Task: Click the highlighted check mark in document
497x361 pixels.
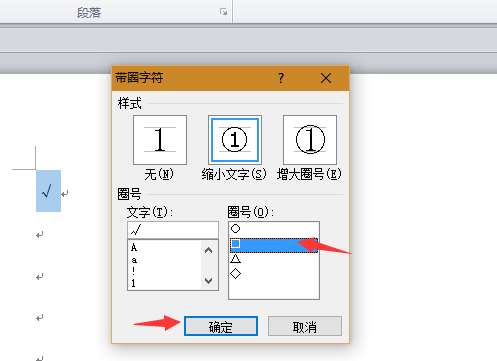Action: [x=48, y=191]
